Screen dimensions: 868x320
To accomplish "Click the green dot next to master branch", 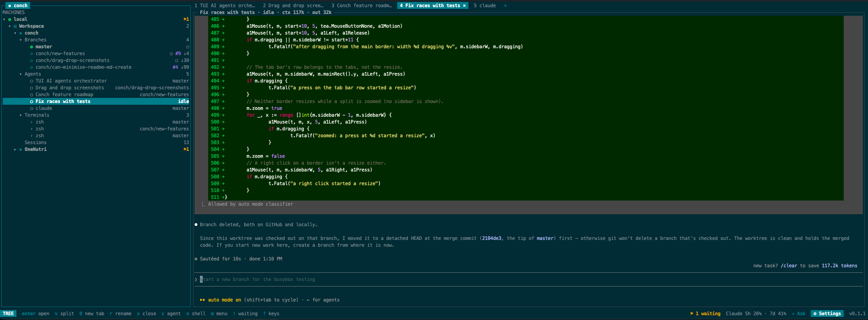I will [32, 47].
